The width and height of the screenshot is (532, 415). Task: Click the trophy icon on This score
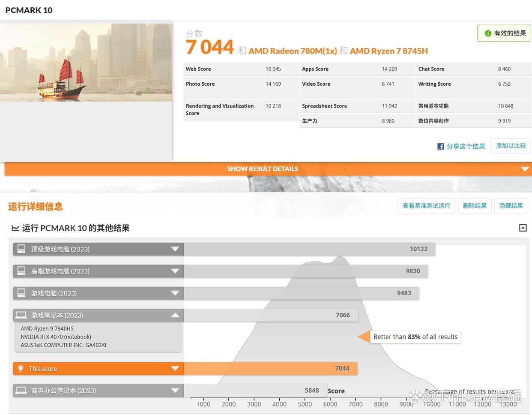[x=21, y=368]
